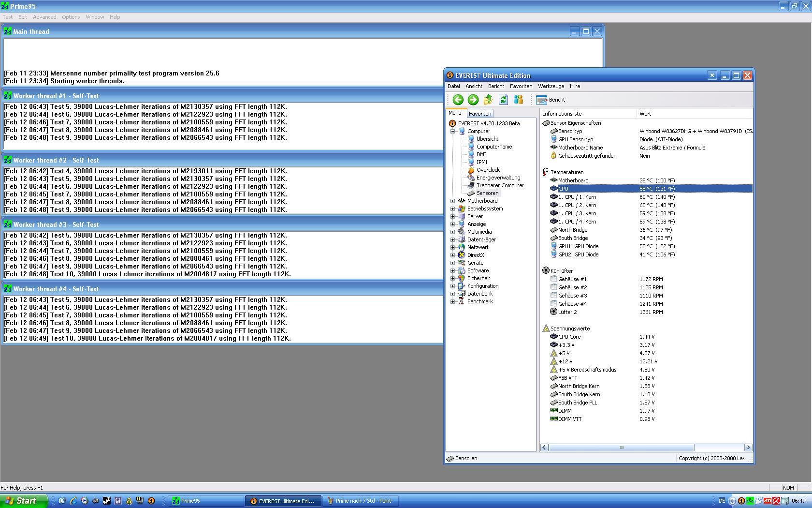The height and width of the screenshot is (508, 812).
Task: Click the Spannungswerte warning triangle icon
Action: coord(546,329)
